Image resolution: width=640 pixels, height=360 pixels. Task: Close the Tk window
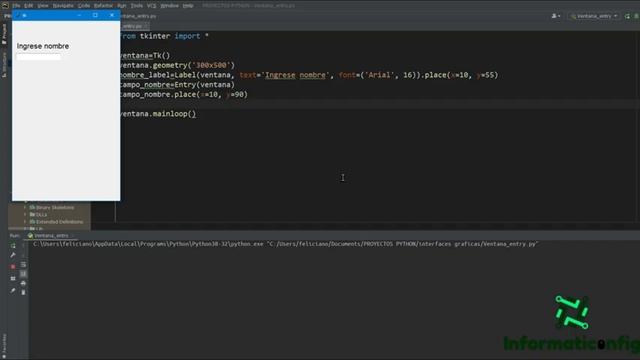112,16
